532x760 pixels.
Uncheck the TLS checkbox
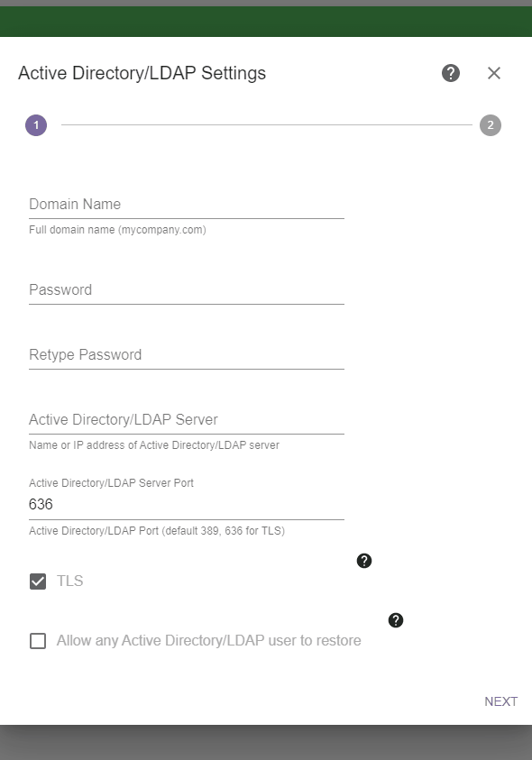(38, 581)
